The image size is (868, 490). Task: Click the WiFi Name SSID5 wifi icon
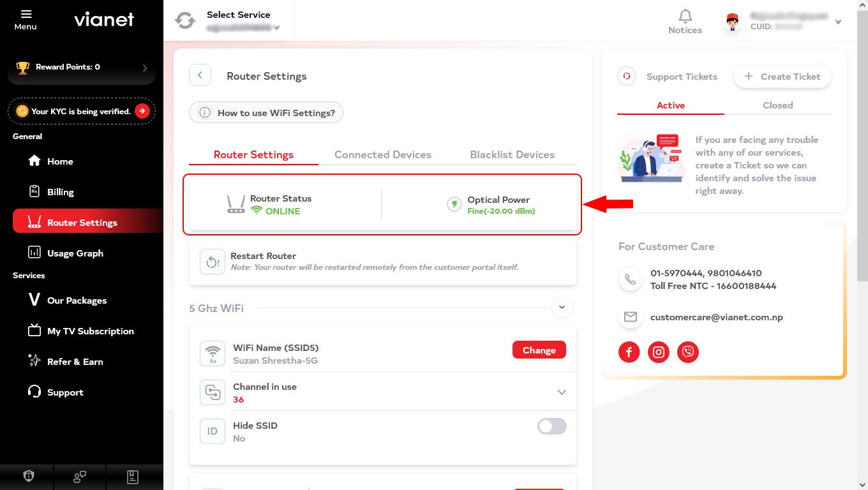[x=213, y=353]
